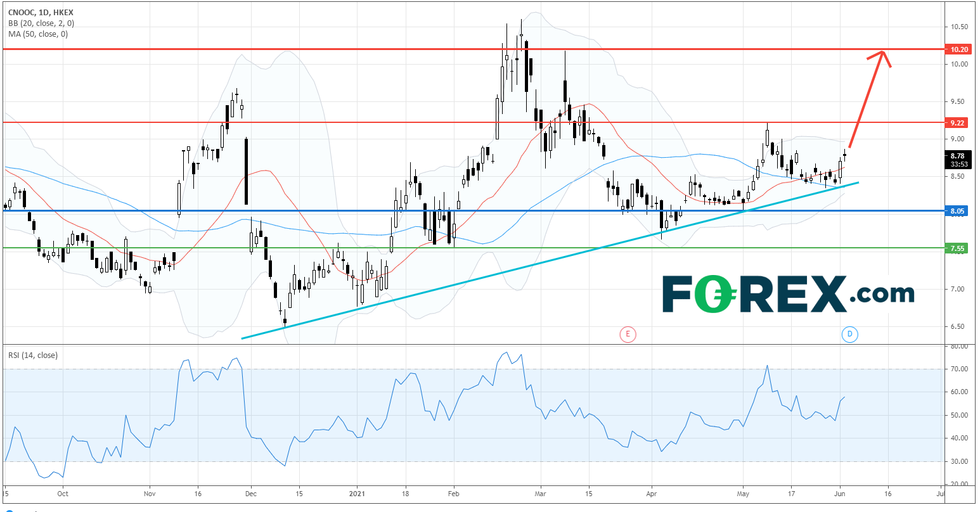Click the Mar label on time axis
980x512 pixels.
point(540,492)
